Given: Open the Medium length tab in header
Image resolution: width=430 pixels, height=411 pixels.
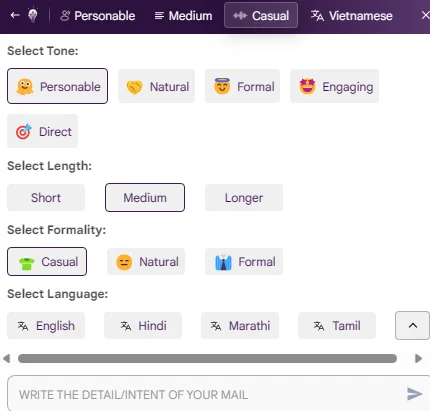Looking at the screenshot, I should coord(183,15).
